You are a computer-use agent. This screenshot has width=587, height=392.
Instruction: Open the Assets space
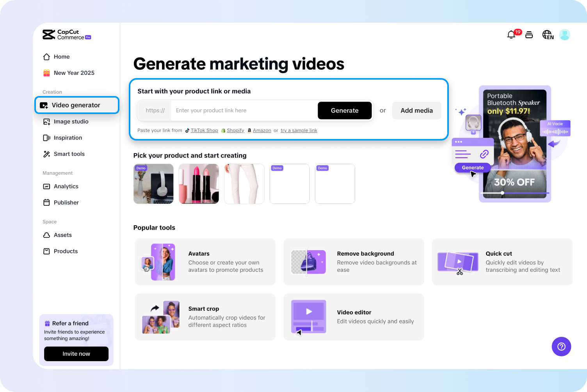tap(63, 235)
